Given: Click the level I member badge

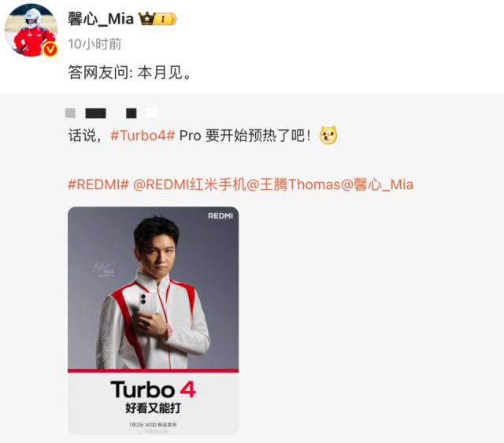Looking at the screenshot, I should pyautogui.click(x=165, y=19).
